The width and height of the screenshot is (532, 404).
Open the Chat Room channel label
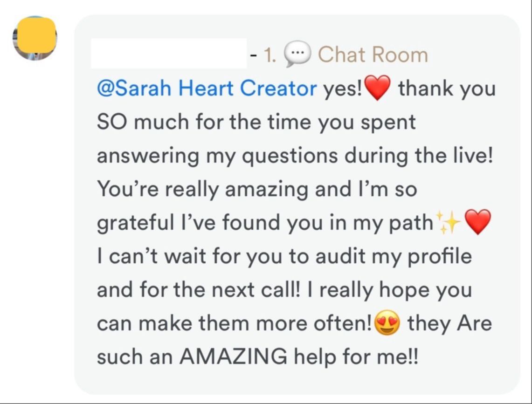[373, 54]
